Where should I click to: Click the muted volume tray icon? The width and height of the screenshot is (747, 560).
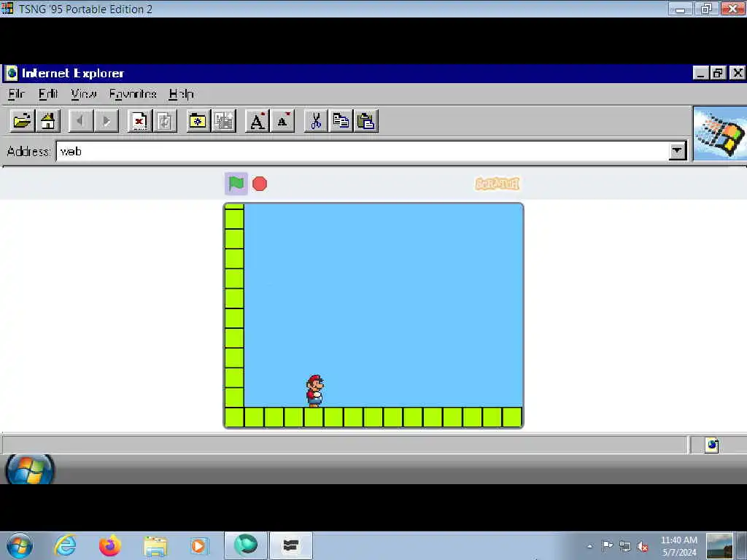point(643,547)
